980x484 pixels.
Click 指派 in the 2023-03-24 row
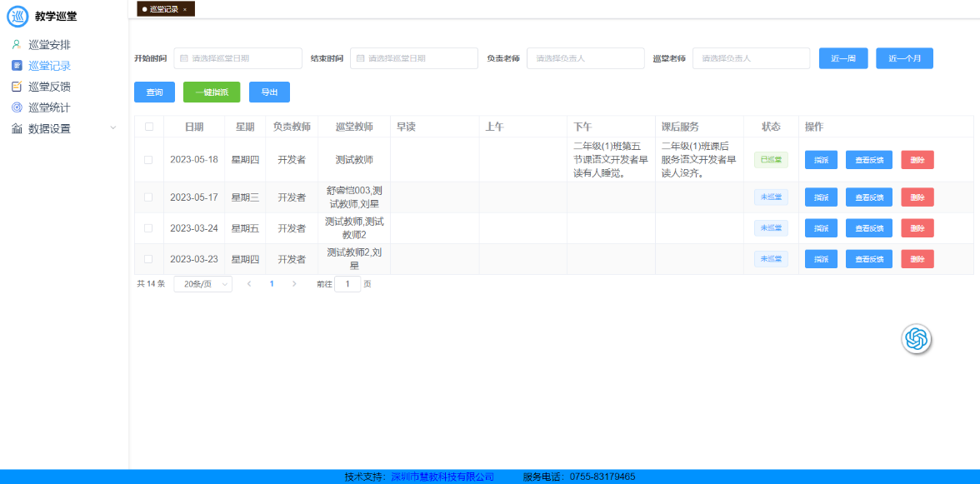[x=822, y=228]
